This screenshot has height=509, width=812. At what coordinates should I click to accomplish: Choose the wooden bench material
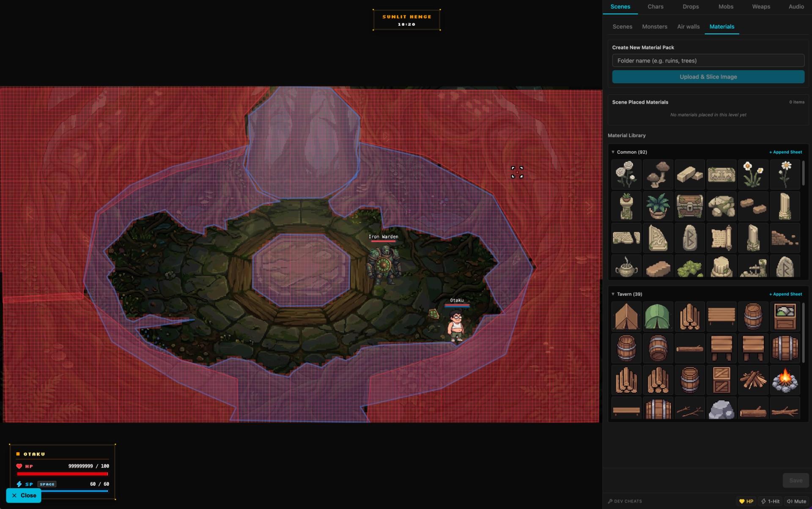coord(721,316)
